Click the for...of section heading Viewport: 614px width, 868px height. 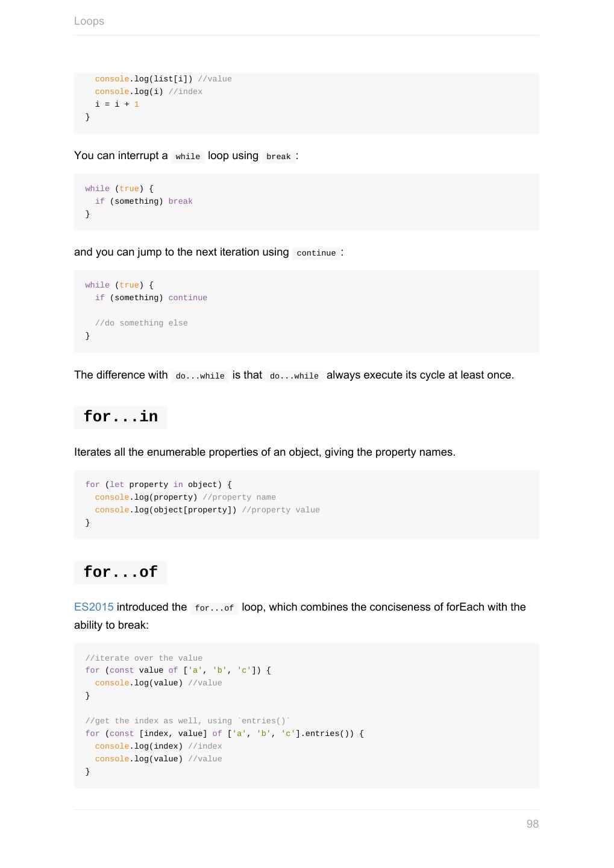[121, 573]
